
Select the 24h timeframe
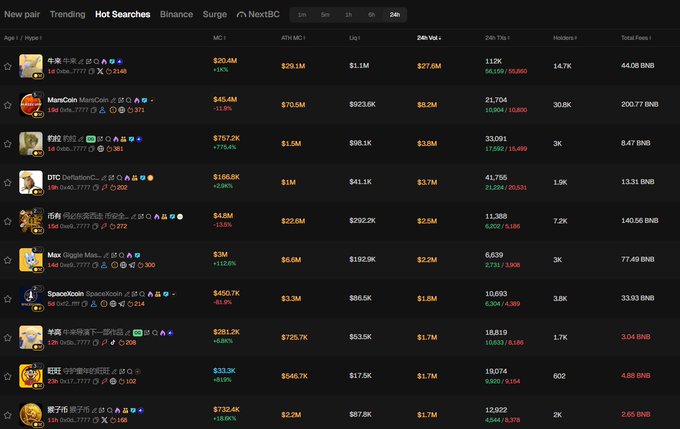(395, 15)
